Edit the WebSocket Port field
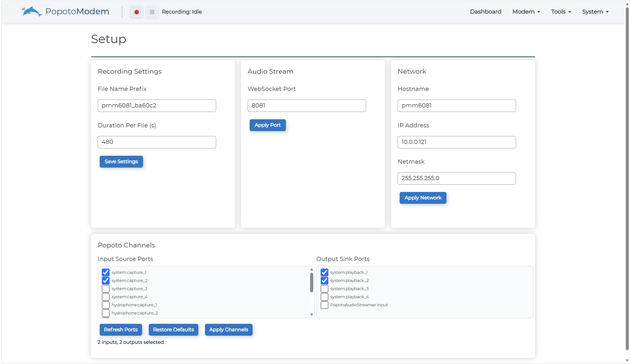This screenshot has width=630, height=364. pyautogui.click(x=307, y=105)
